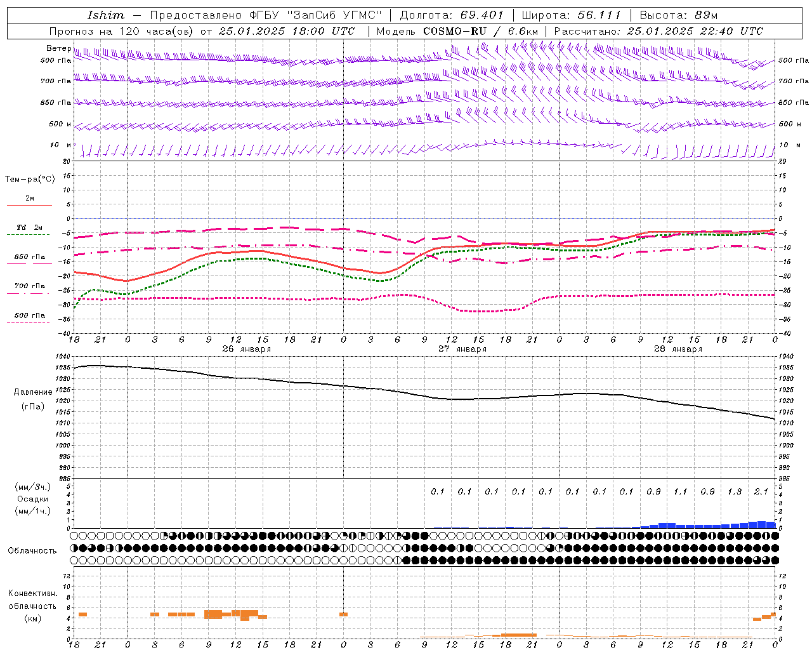Viewport: 812px width, 650px height.
Task: Select the "1.1" precipitation value
Action: [x=681, y=491]
